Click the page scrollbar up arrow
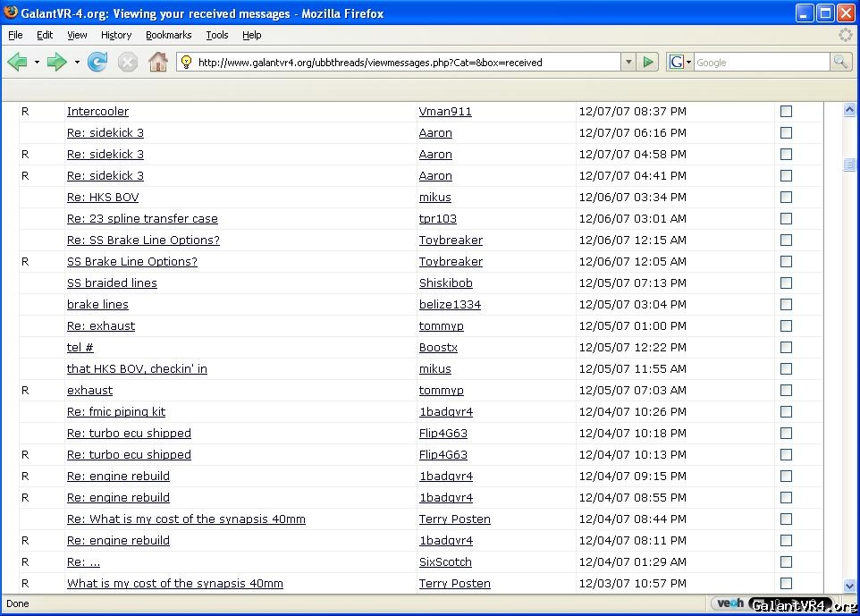 click(849, 110)
